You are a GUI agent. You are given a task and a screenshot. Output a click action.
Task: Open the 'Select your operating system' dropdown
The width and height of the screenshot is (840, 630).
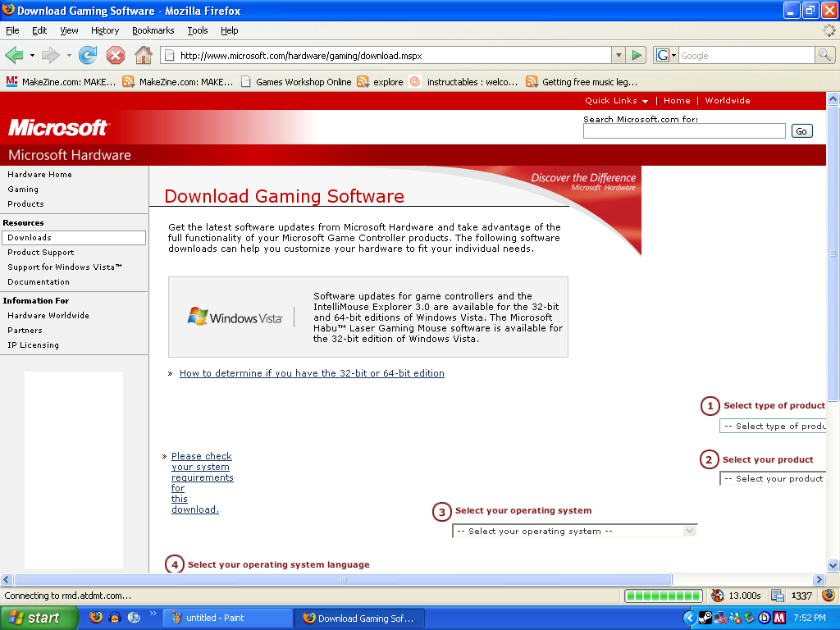[x=574, y=532]
